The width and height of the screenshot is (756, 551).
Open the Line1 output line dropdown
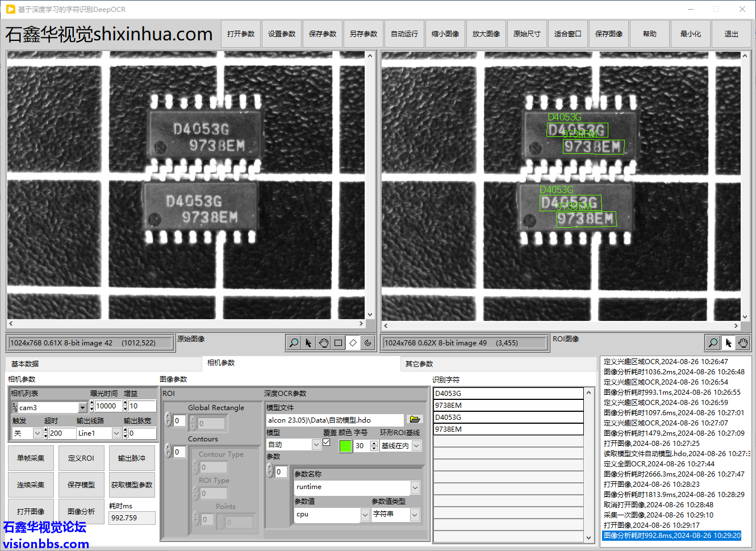[116, 433]
